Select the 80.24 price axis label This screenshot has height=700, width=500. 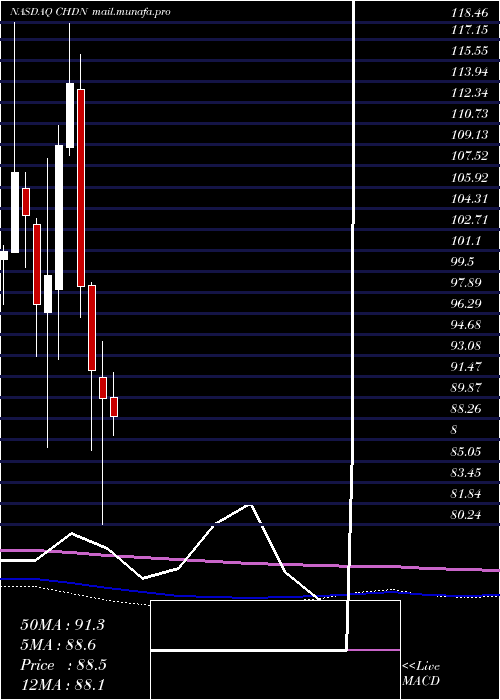point(466,515)
